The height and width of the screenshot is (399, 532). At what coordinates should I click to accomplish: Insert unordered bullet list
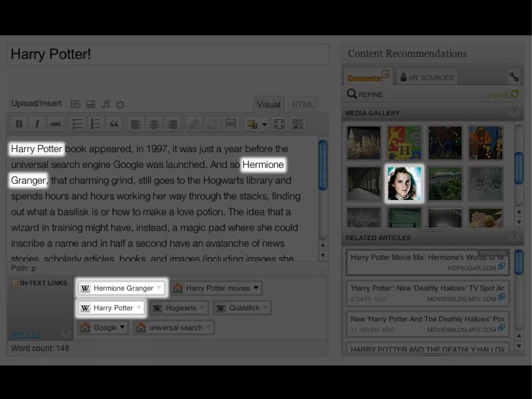click(x=77, y=124)
